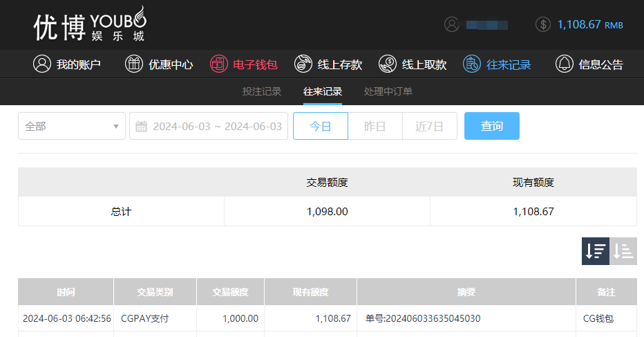Click the 线上取款 withdrawal icon
The width and height of the screenshot is (644, 337).
(x=388, y=64)
